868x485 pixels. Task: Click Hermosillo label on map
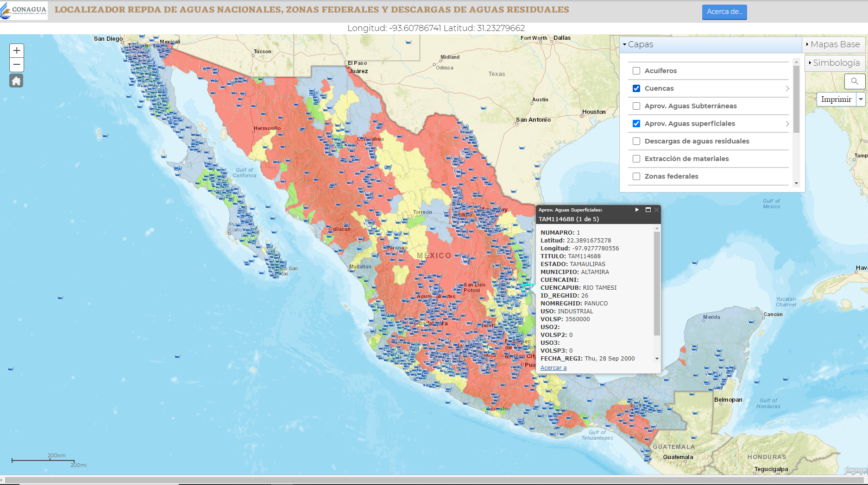[x=267, y=128]
